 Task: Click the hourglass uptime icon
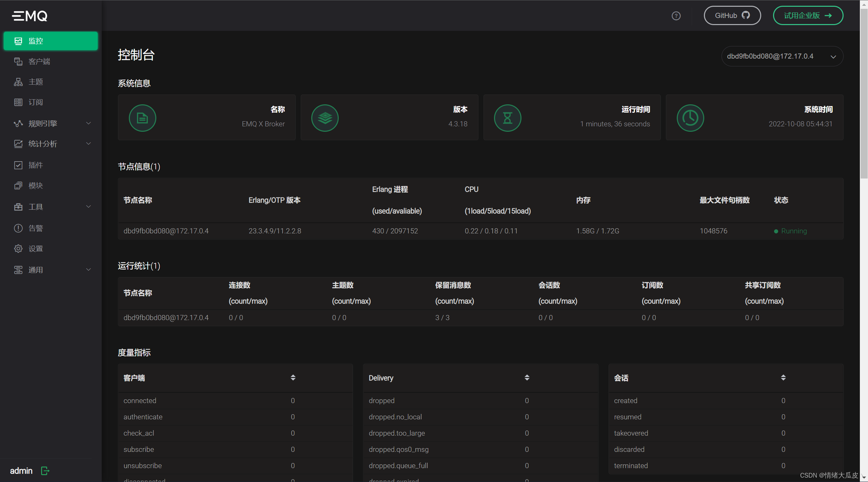[508, 118]
